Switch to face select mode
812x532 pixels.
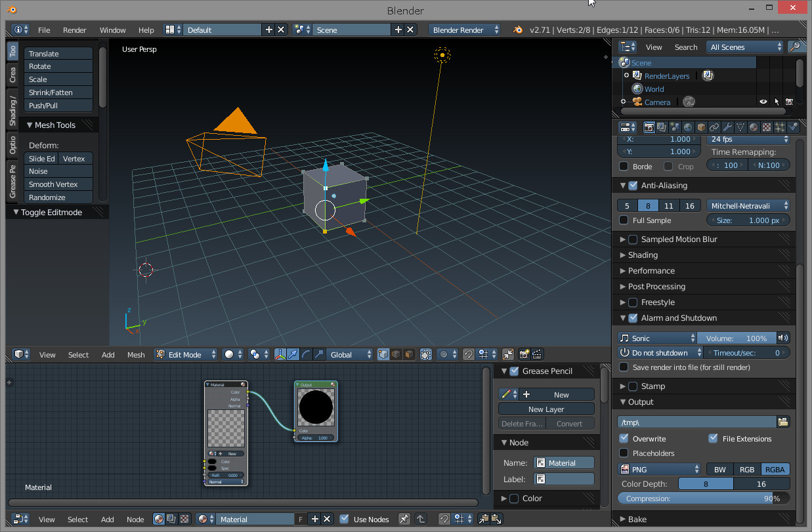[x=409, y=354]
